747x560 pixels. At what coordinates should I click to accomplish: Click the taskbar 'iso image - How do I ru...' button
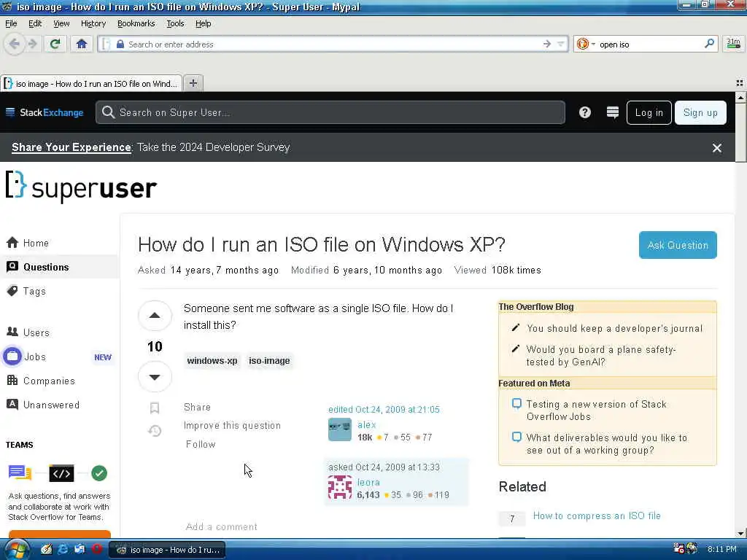tap(167, 550)
